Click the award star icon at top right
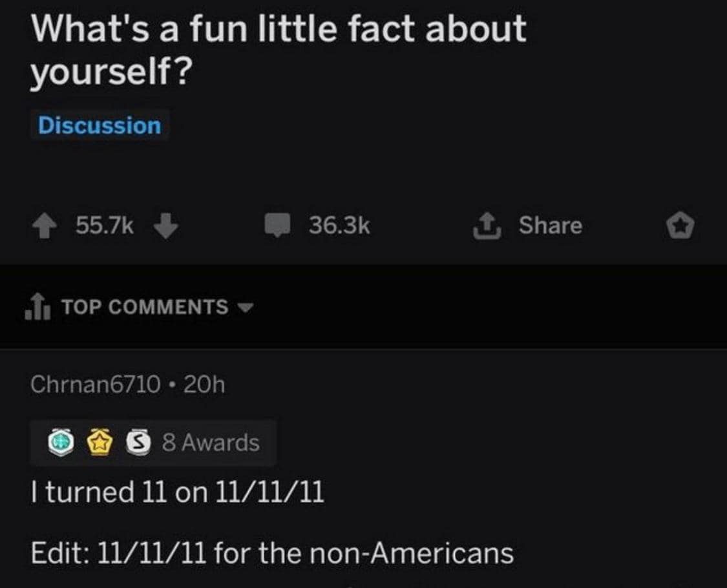This screenshot has height=588, width=727. [x=680, y=226]
